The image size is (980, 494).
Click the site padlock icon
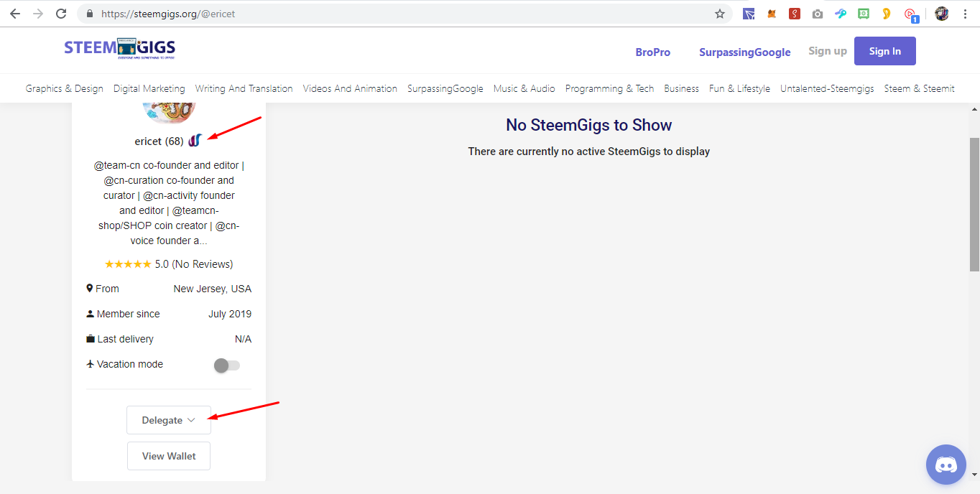(90, 14)
